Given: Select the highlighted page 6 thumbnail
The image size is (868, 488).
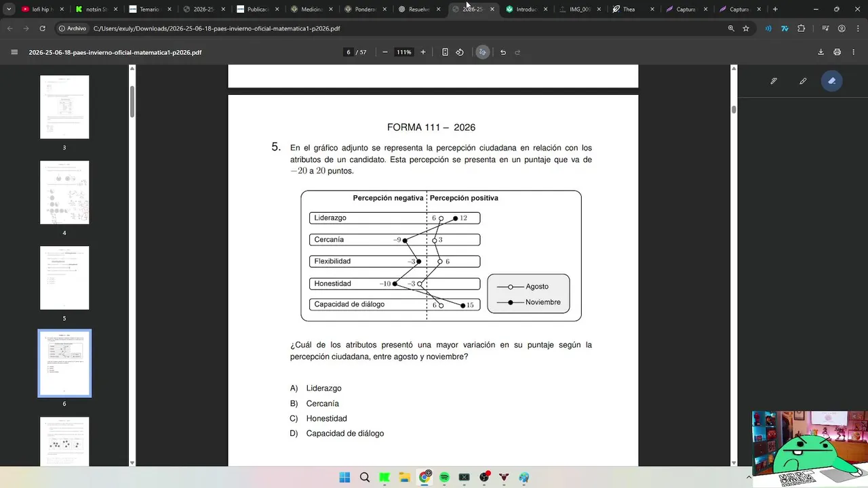Looking at the screenshot, I should tap(64, 363).
